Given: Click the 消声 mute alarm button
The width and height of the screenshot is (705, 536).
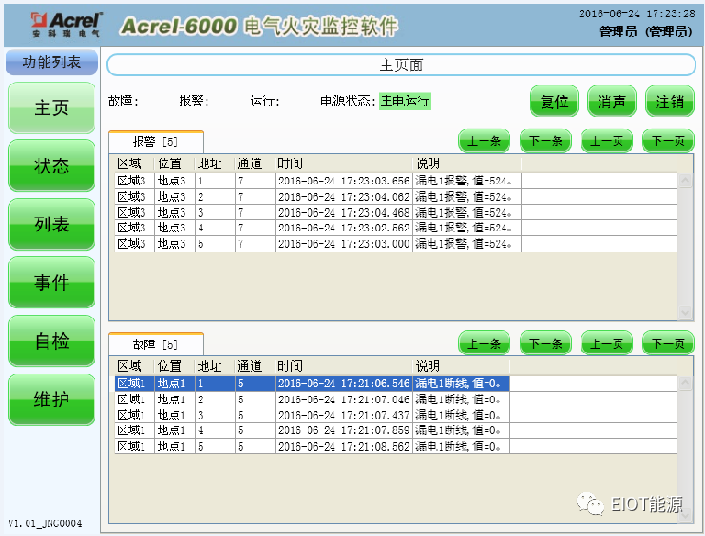Looking at the screenshot, I should (x=611, y=101).
